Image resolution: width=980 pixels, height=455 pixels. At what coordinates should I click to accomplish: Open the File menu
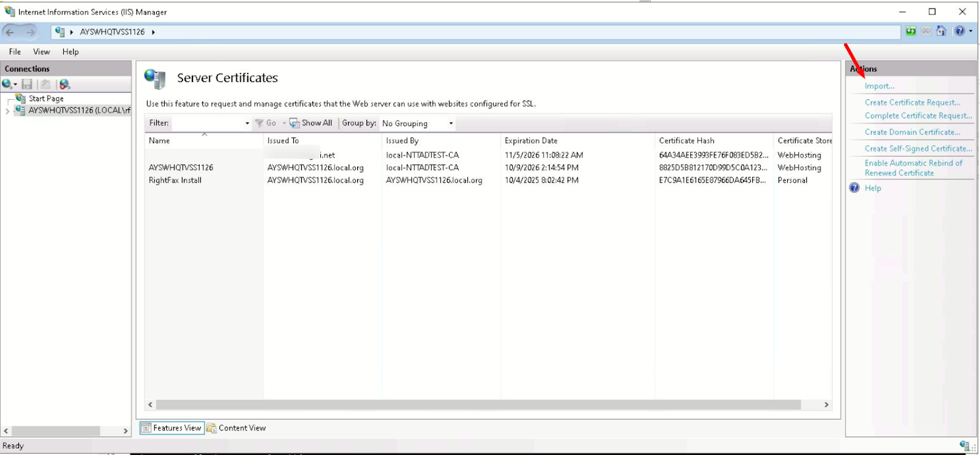pyautogui.click(x=15, y=52)
